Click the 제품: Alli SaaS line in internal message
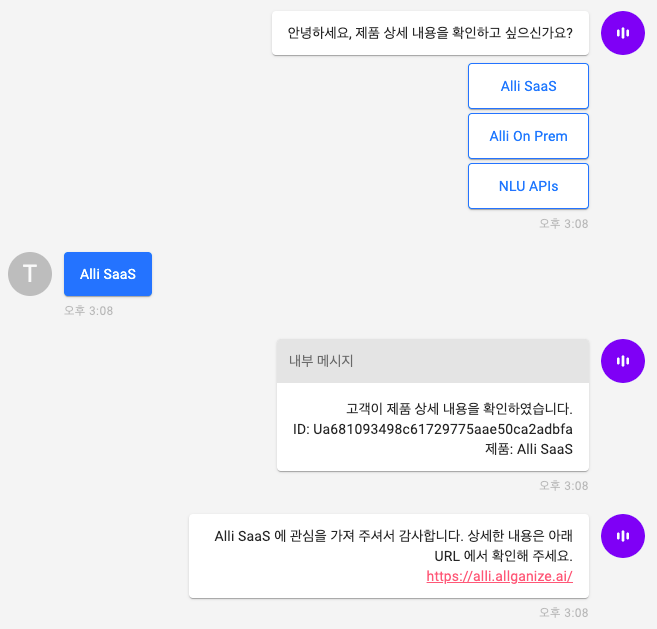 click(x=529, y=449)
